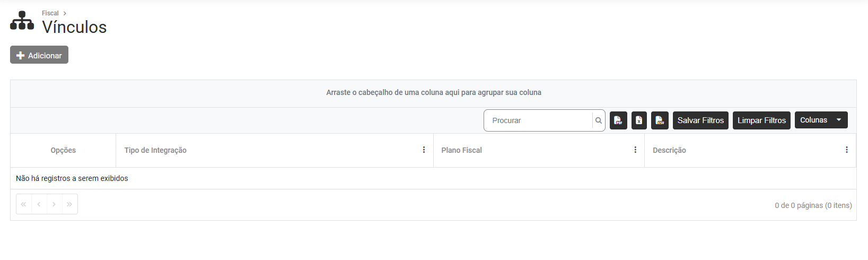Sort by the Plano Fiscal column header

click(461, 150)
